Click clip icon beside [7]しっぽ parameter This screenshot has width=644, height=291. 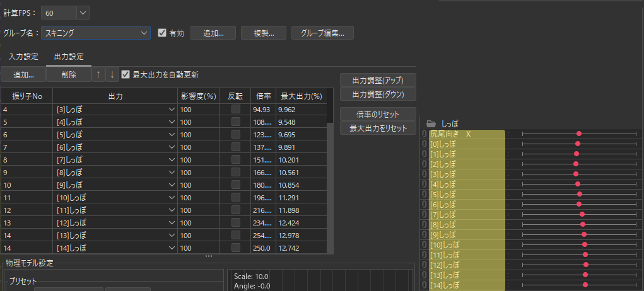tap(424, 214)
